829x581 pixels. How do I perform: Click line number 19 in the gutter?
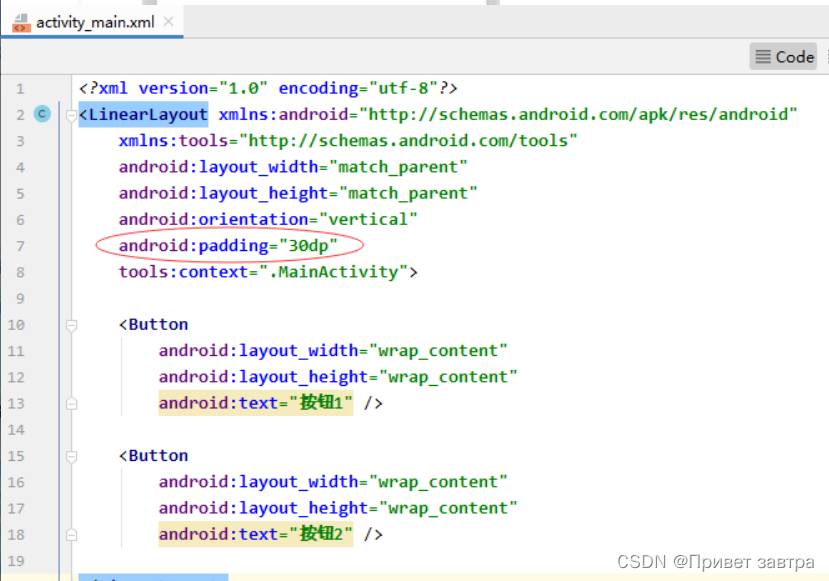16,561
